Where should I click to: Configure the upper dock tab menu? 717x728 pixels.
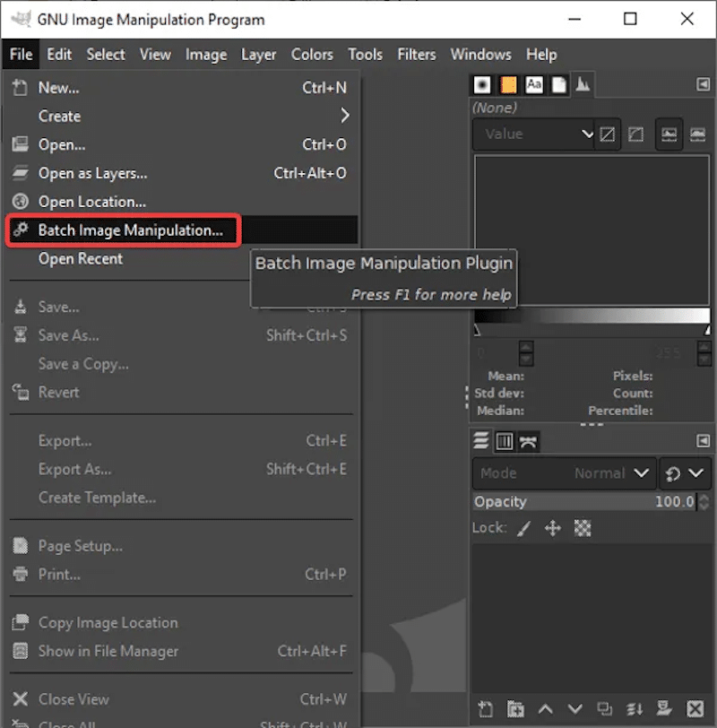(x=703, y=84)
